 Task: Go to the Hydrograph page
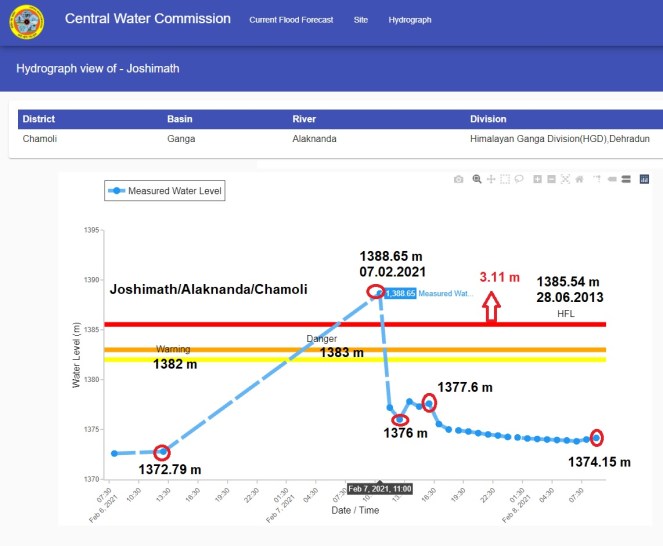coord(410,20)
